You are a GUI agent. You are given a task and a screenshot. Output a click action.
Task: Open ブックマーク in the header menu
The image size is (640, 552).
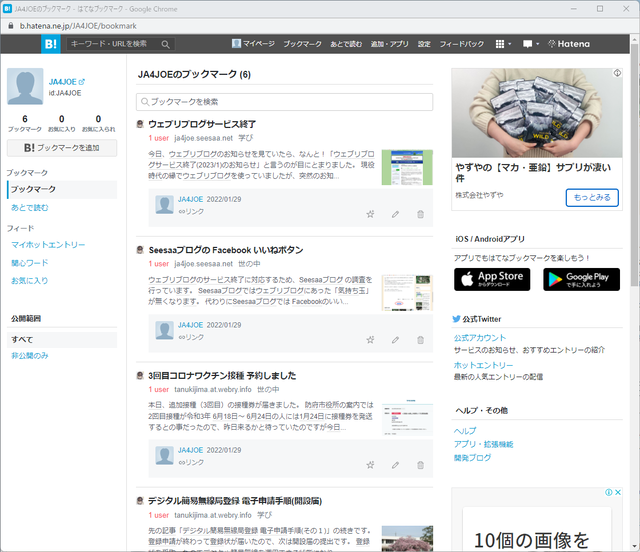point(302,44)
